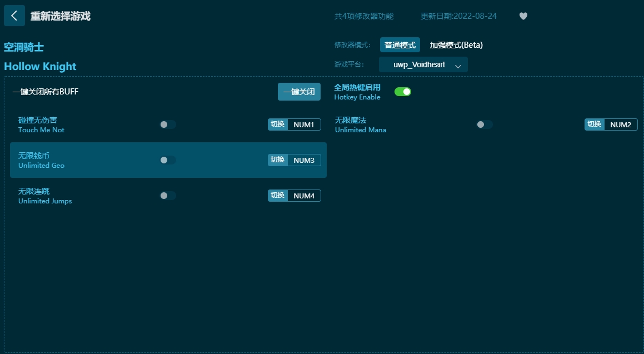The width and height of the screenshot is (644, 354).
Task: Click the 空洞骑士 game title
Action: pos(24,47)
